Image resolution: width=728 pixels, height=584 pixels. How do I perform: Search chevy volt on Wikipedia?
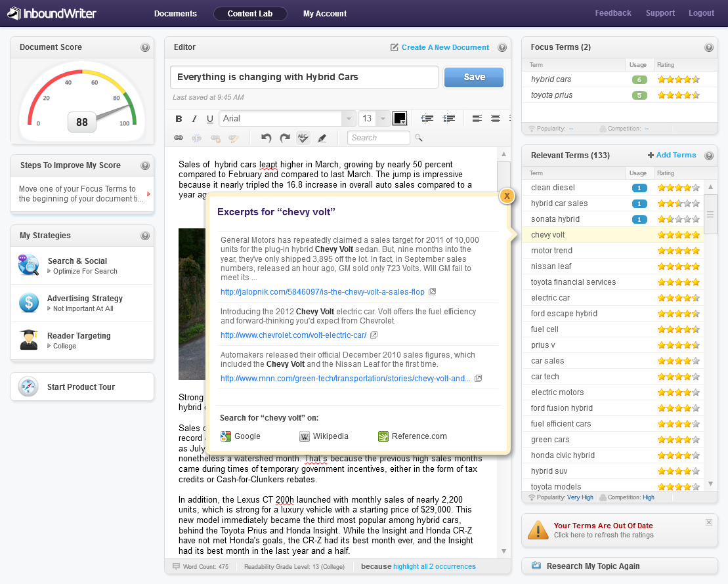pyautogui.click(x=324, y=436)
